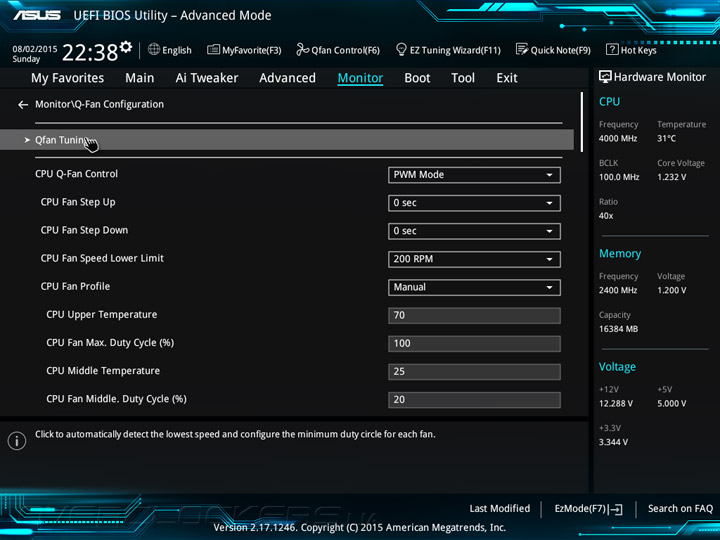The width and height of the screenshot is (720, 540).
Task: Click the info circle icon
Action: point(17,441)
